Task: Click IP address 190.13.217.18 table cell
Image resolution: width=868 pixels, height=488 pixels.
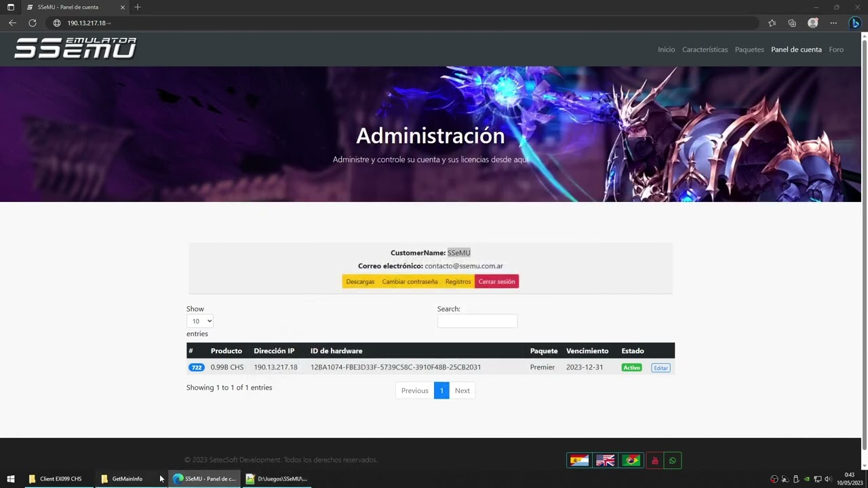Action: click(275, 367)
